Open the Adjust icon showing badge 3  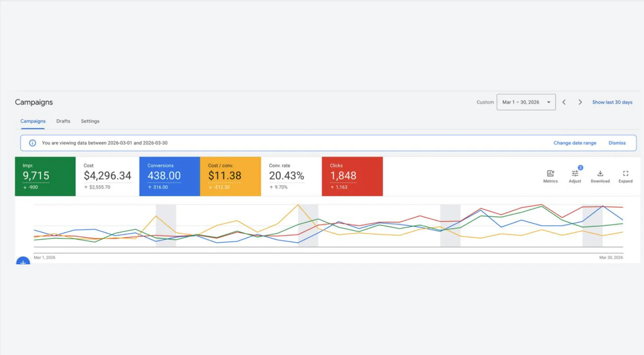pyautogui.click(x=575, y=176)
